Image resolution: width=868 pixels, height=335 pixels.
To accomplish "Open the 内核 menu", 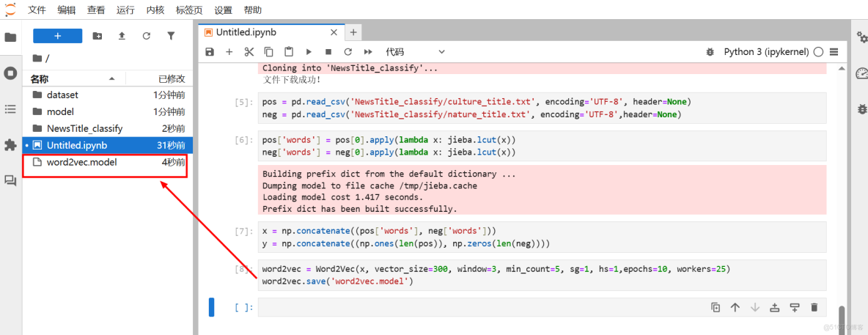I will pyautogui.click(x=155, y=10).
